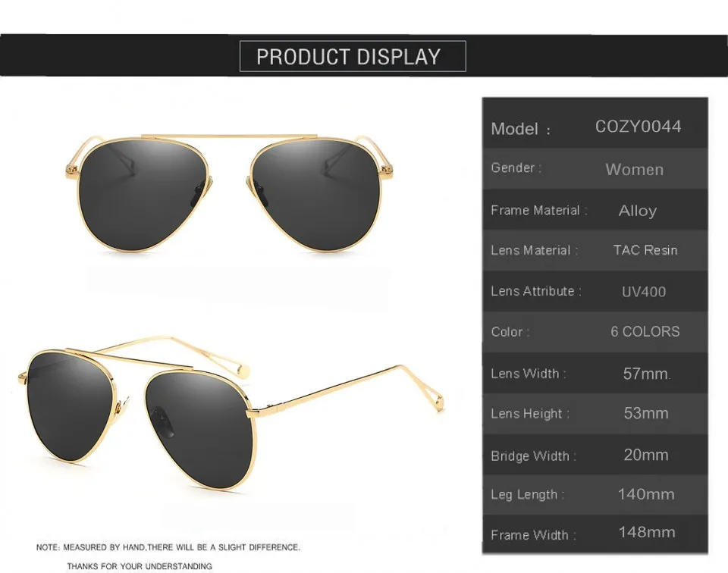Click the left lens of front-view sunglasses
The height and width of the screenshot is (573, 728).
(144, 195)
